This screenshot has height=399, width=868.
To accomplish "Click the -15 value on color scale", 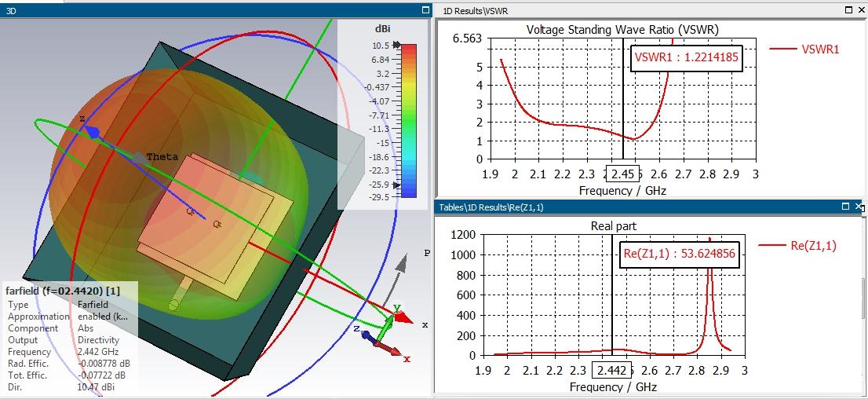I will click(383, 142).
